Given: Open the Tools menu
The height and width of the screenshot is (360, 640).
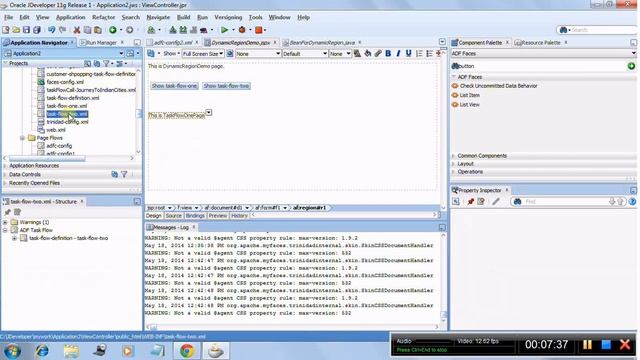Looking at the screenshot, I should [256, 17].
